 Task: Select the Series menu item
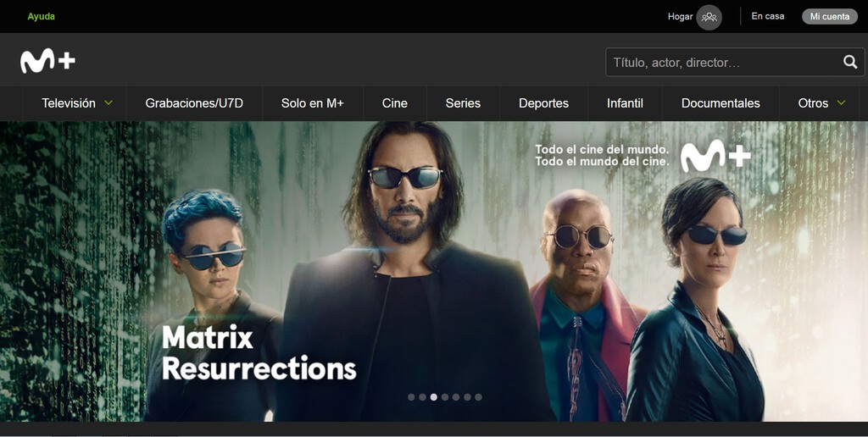pyautogui.click(x=463, y=103)
